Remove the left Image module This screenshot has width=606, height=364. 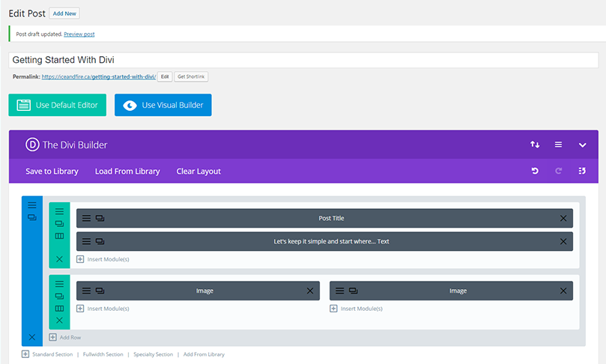310,291
